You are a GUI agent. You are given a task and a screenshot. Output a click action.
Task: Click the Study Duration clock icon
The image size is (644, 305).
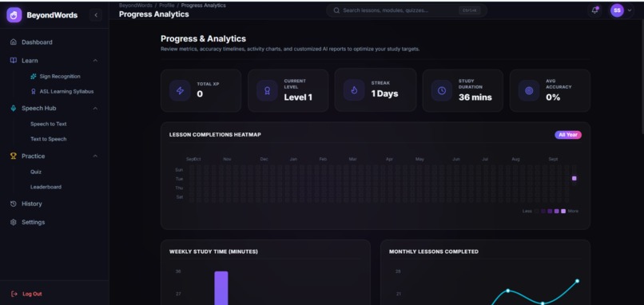442,91
